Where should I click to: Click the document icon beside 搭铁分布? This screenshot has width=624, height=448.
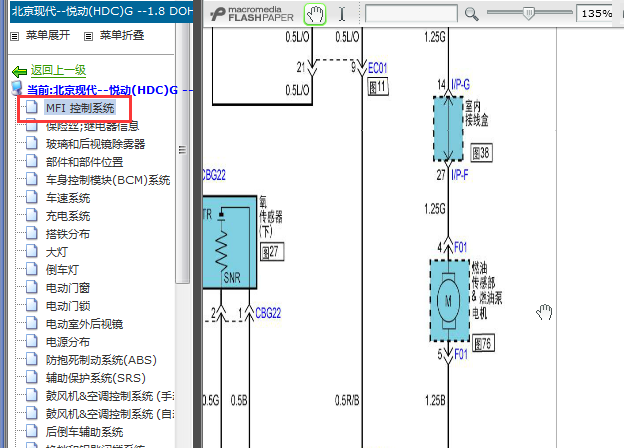coord(31,233)
